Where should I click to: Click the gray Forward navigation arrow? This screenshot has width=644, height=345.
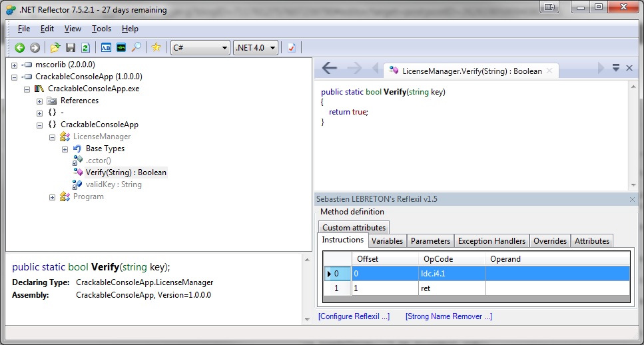tap(35, 48)
